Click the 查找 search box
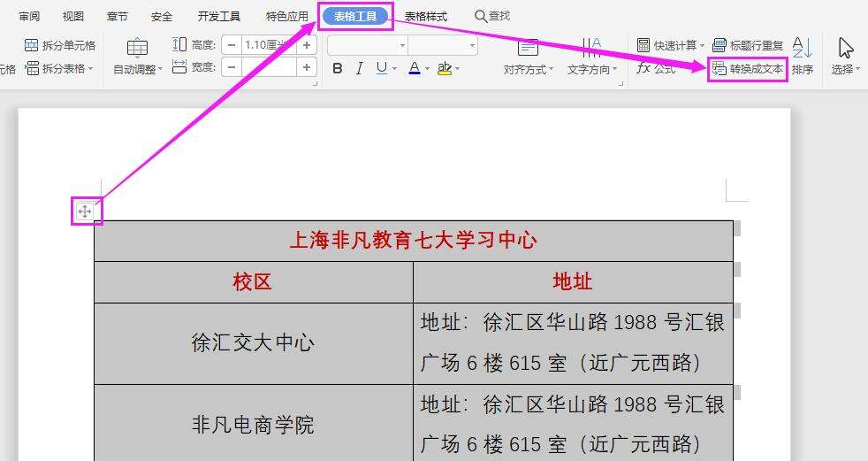This screenshot has width=868, height=461. coord(492,16)
